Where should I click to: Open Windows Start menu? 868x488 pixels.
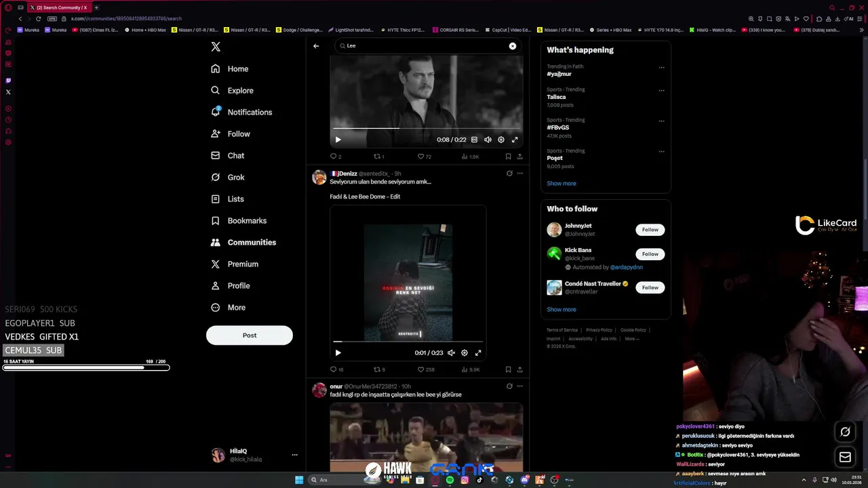point(299,480)
